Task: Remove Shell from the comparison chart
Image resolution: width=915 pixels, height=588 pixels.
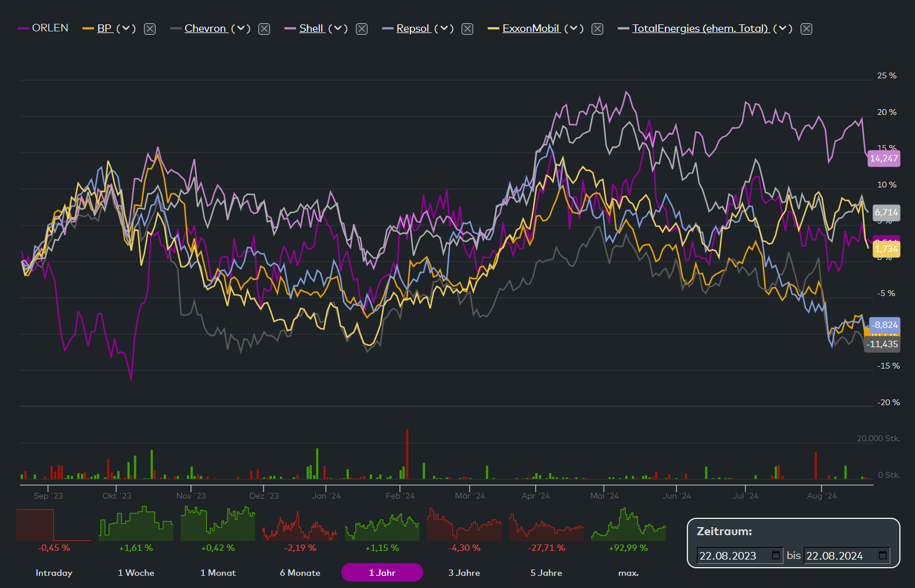Action: pyautogui.click(x=362, y=29)
